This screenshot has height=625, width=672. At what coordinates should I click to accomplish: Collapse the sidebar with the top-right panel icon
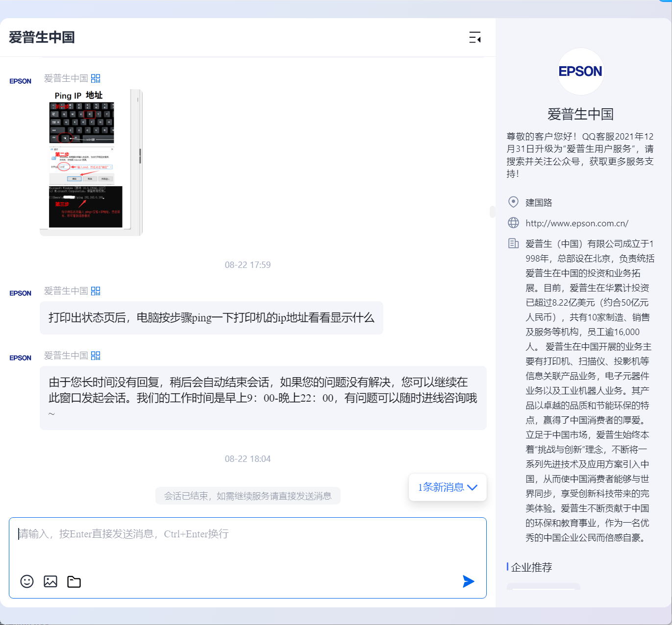tap(475, 37)
